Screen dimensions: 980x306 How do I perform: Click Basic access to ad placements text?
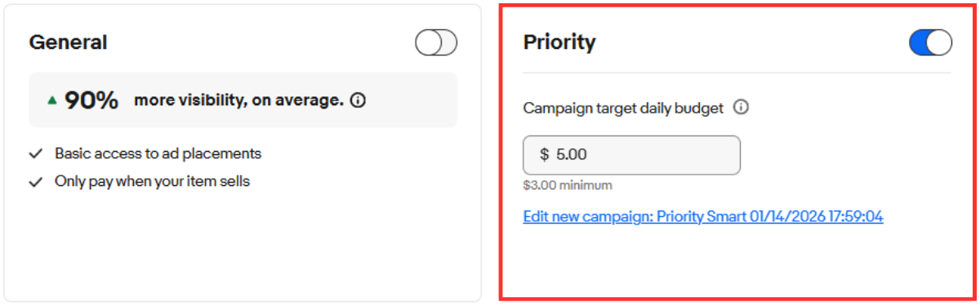click(x=158, y=153)
